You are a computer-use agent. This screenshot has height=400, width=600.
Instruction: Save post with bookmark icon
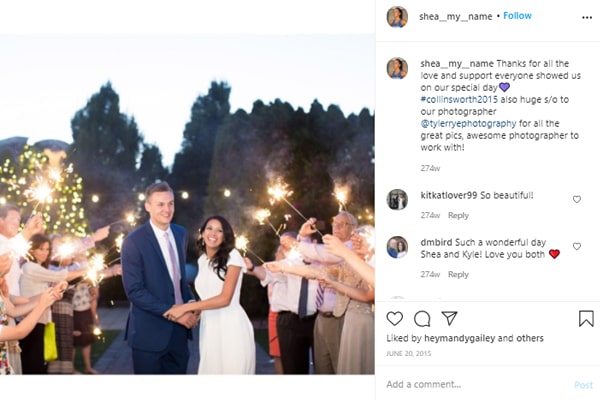[586, 319]
